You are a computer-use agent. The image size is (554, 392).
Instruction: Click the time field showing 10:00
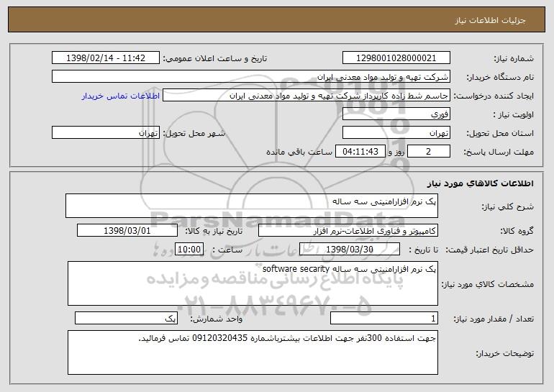click(x=189, y=250)
